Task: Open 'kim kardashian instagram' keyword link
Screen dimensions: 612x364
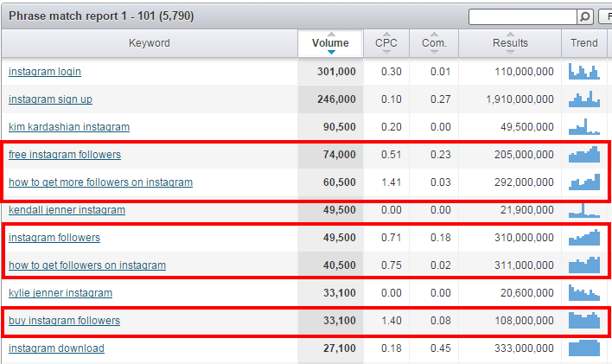Action: 69,127
